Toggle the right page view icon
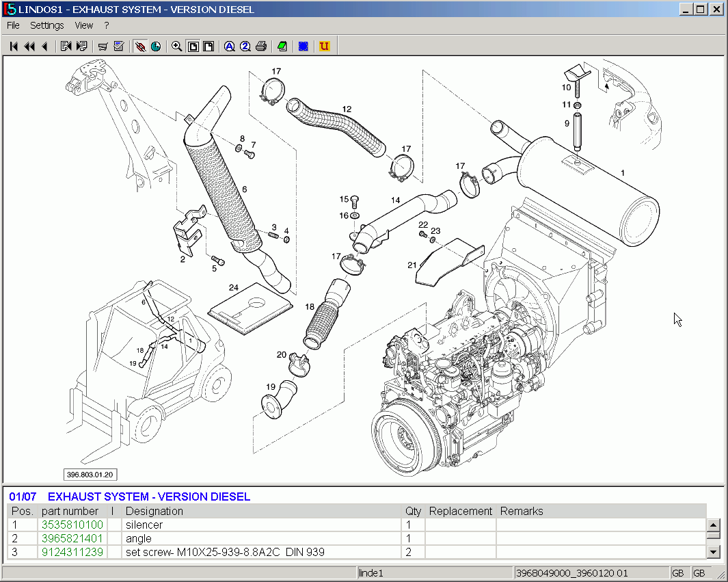This screenshot has height=582, width=728. [x=209, y=47]
